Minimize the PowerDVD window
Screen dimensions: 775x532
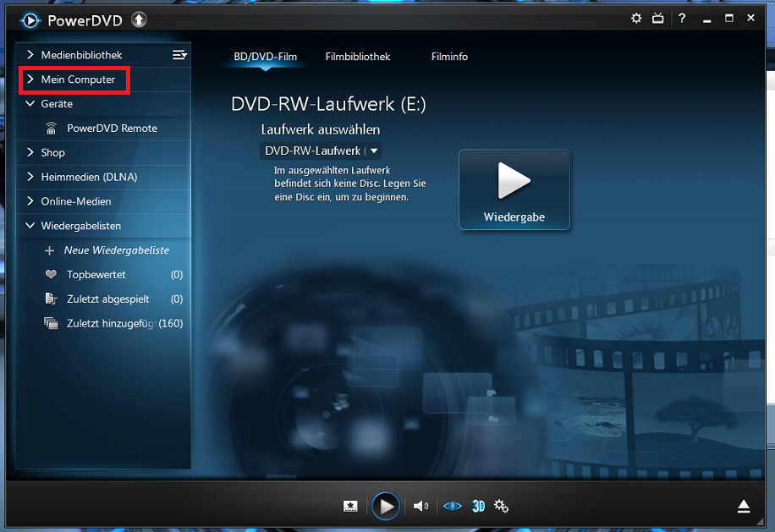(707, 19)
